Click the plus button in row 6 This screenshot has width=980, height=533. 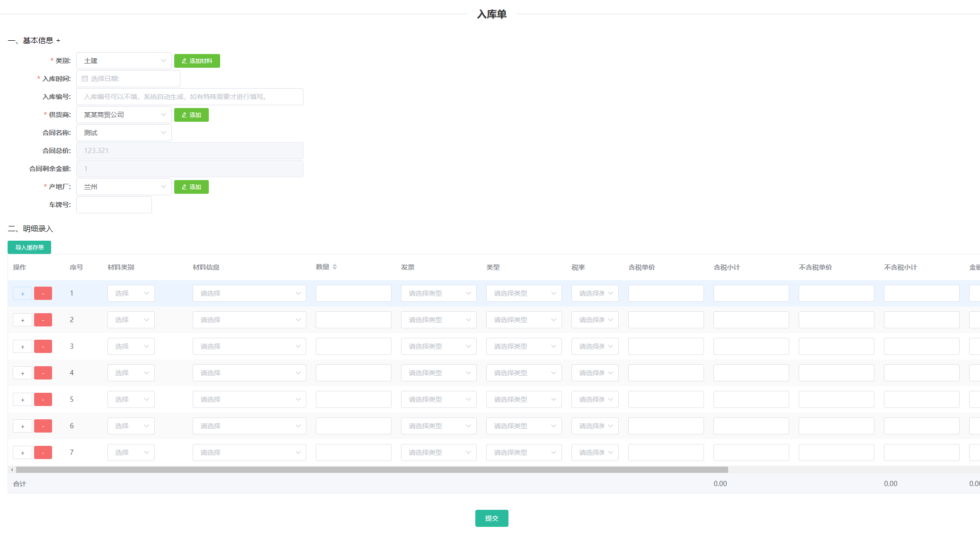(22, 426)
